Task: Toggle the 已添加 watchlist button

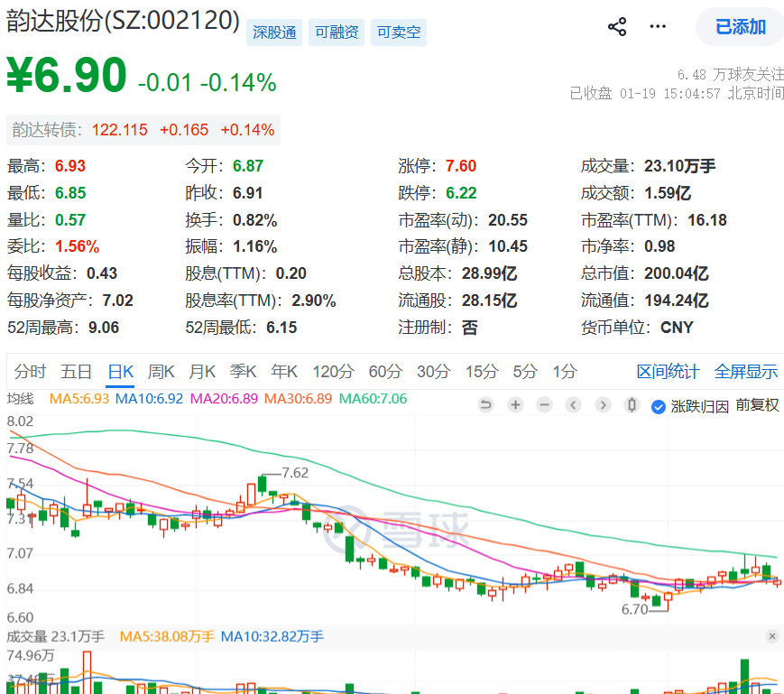Action: (741, 26)
